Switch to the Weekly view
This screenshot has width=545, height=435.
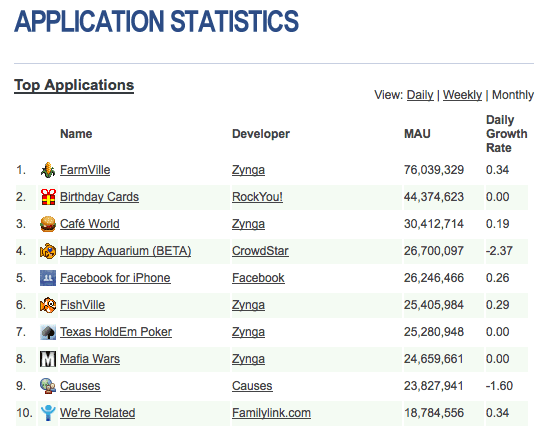[x=462, y=95]
